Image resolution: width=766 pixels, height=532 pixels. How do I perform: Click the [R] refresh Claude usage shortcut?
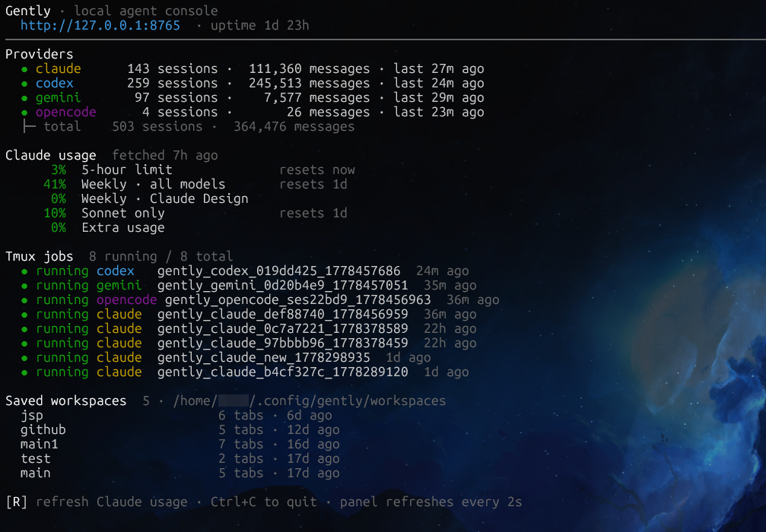click(x=97, y=502)
